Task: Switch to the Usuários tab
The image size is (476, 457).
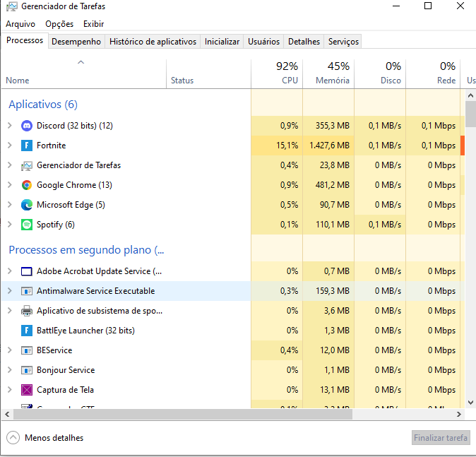Action: [x=263, y=42]
